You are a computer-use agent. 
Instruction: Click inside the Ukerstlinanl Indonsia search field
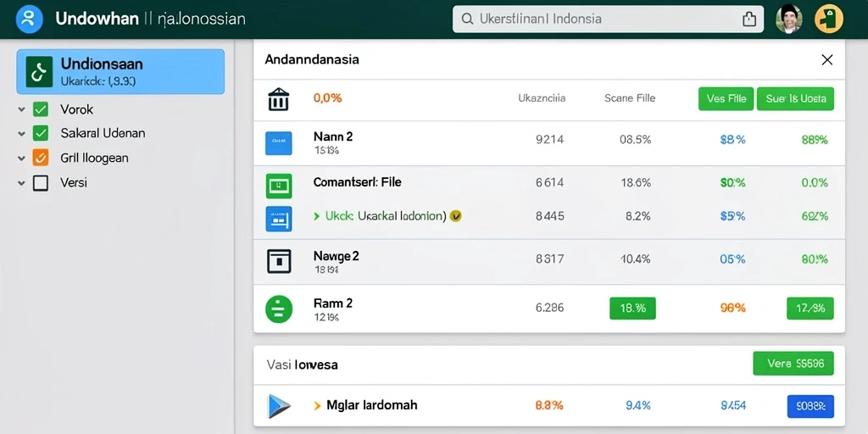click(x=608, y=19)
